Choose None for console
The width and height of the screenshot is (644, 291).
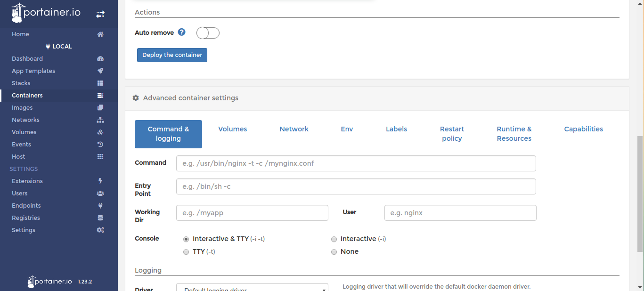[334, 252]
